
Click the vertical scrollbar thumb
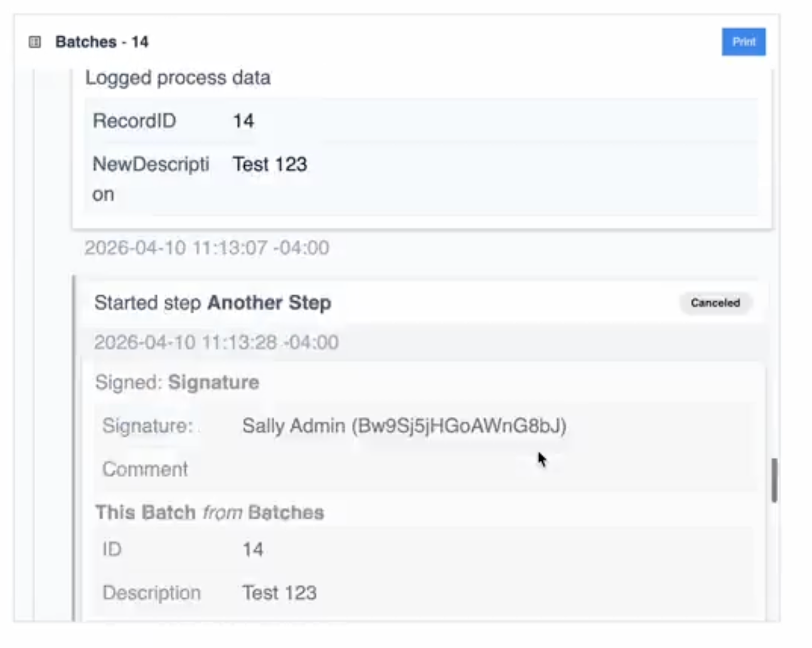tap(774, 480)
